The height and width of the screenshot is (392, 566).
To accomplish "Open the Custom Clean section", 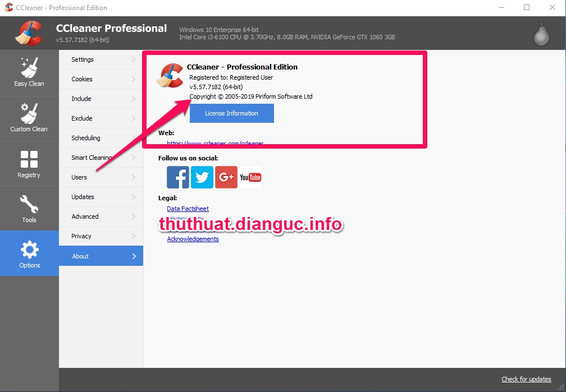I will click(29, 118).
